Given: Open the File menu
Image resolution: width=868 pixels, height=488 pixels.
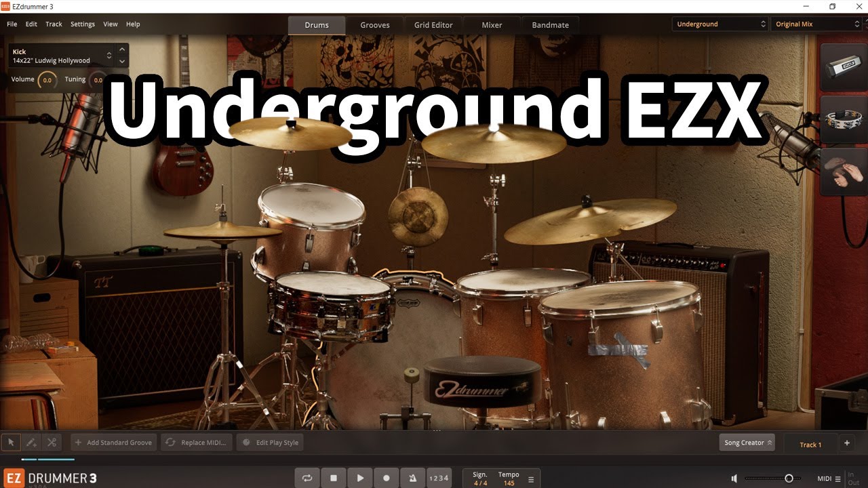Looking at the screenshot, I should coord(12,24).
